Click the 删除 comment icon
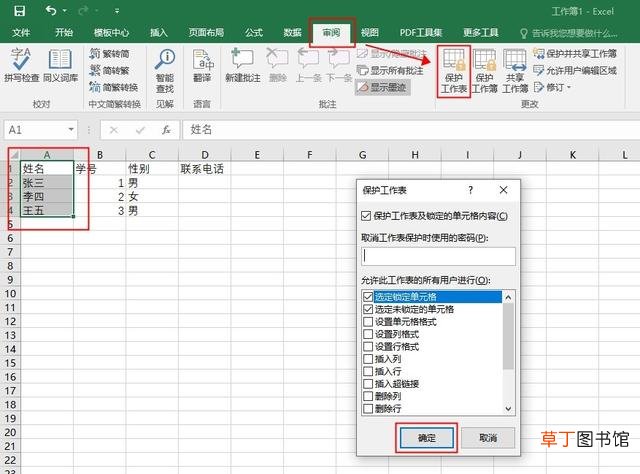640x474 pixels. tap(278, 65)
